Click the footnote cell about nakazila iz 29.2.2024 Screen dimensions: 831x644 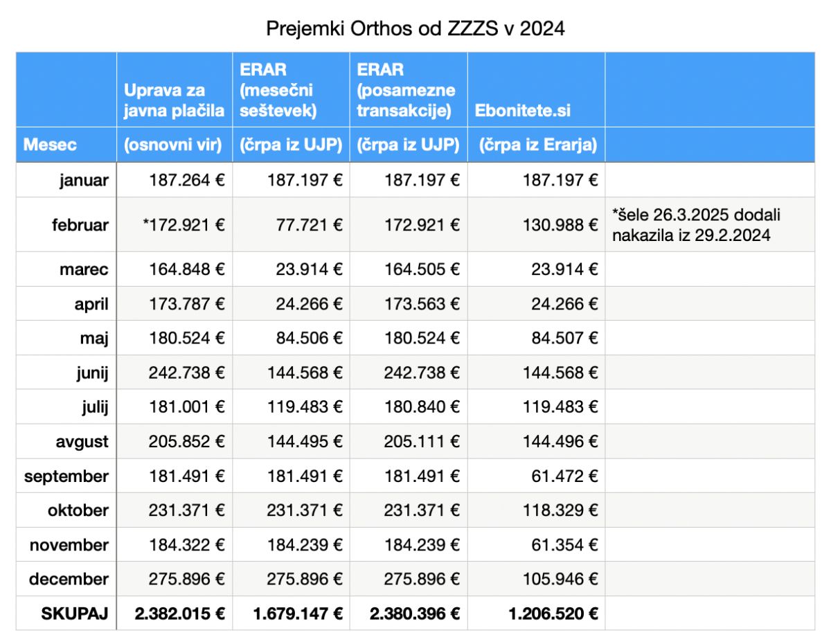[710, 224]
